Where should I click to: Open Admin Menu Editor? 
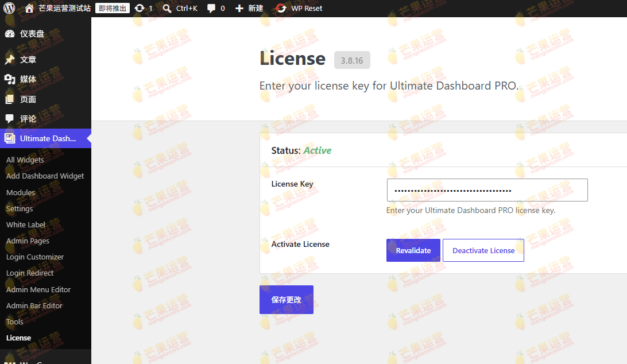pyautogui.click(x=38, y=289)
